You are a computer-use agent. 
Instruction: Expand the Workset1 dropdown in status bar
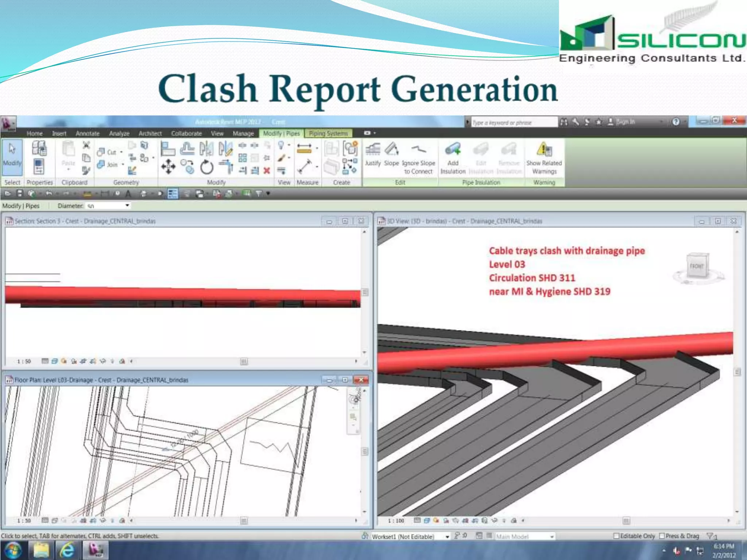coord(447,537)
